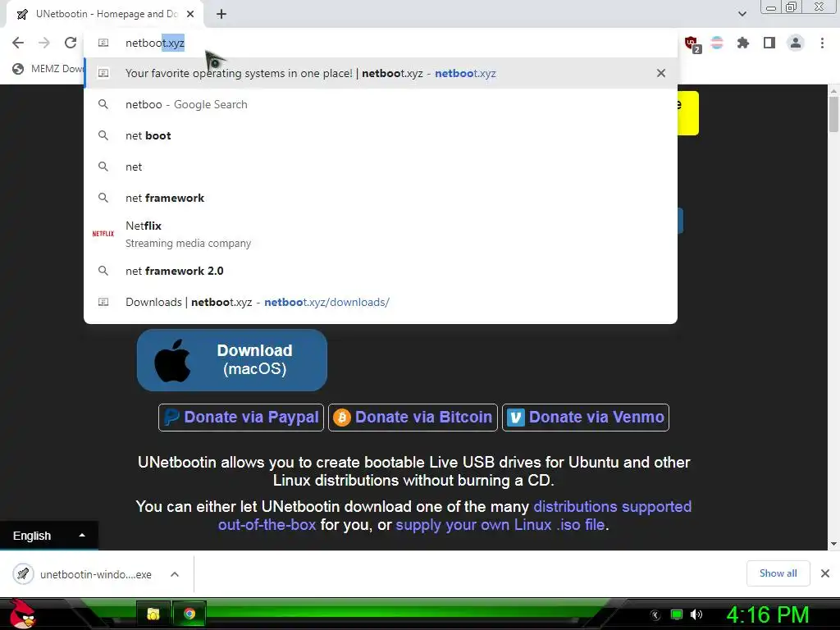
Task: Click the scrollbar down arrow
Action: 833,544
